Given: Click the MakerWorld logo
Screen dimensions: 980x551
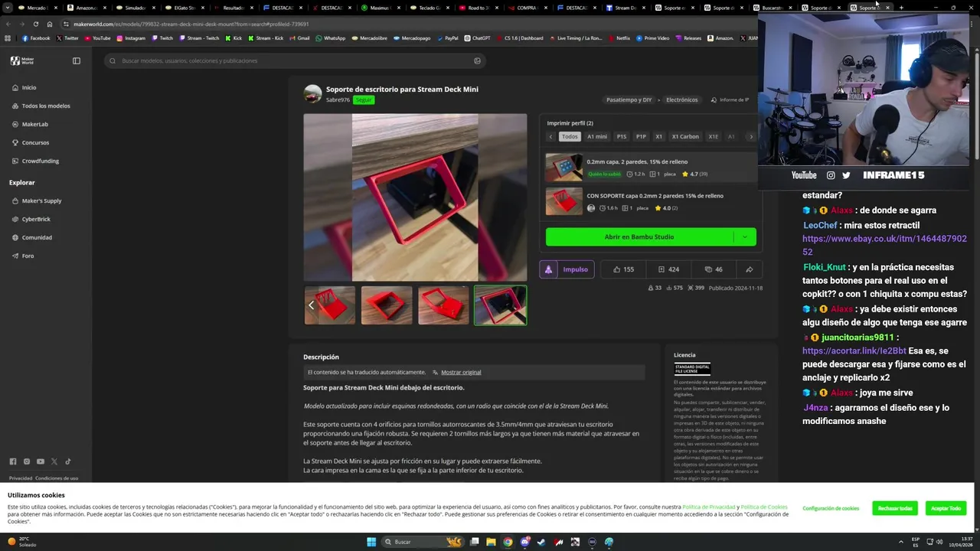Looking at the screenshot, I should pyautogui.click(x=22, y=60).
